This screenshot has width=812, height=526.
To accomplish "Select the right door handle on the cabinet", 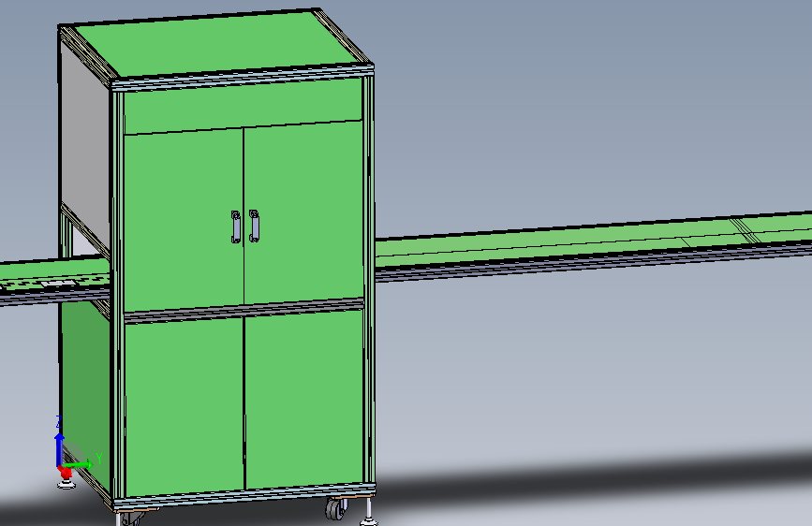I will 254,226.
